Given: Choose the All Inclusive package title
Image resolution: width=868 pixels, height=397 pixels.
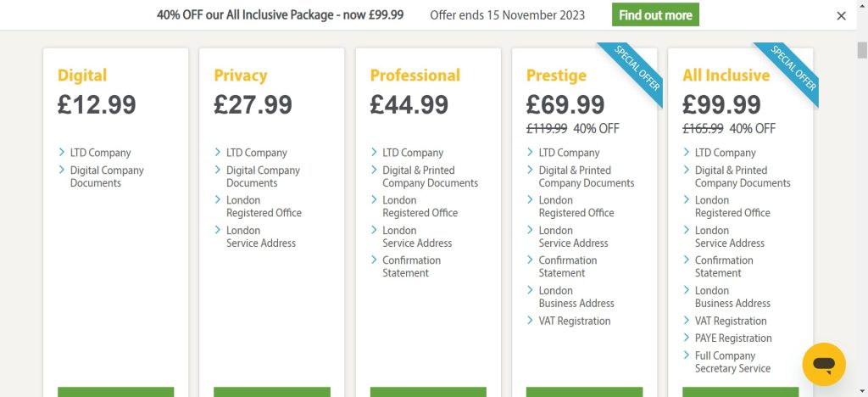Looking at the screenshot, I should point(726,75).
